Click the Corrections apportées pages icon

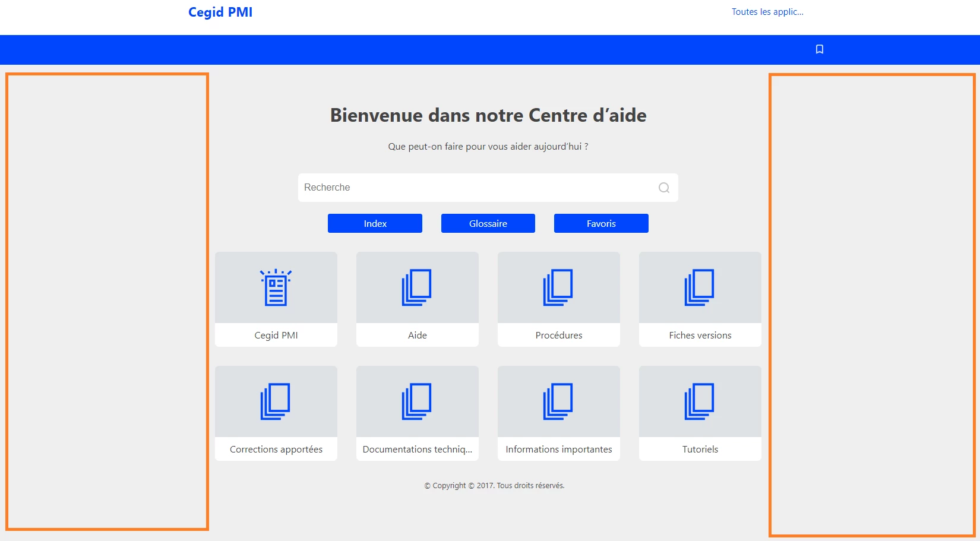click(276, 401)
